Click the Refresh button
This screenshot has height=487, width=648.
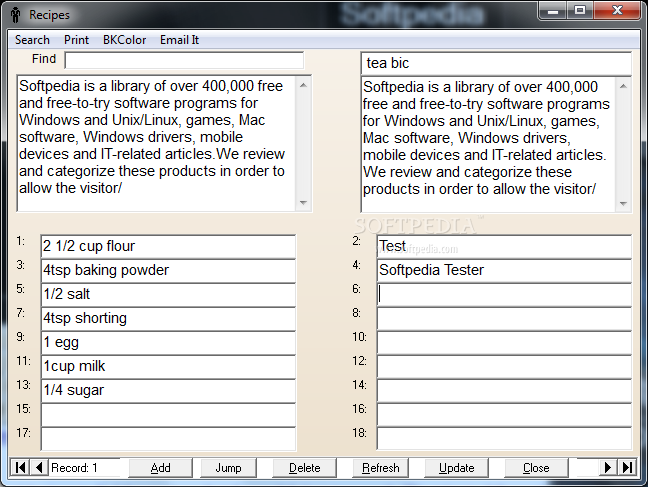[x=381, y=468]
